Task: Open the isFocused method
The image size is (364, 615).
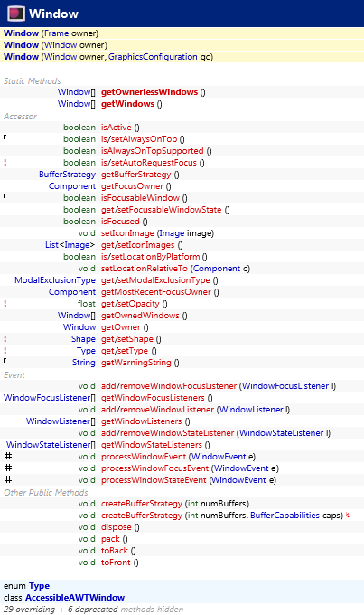Action: pyautogui.click(x=120, y=222)
